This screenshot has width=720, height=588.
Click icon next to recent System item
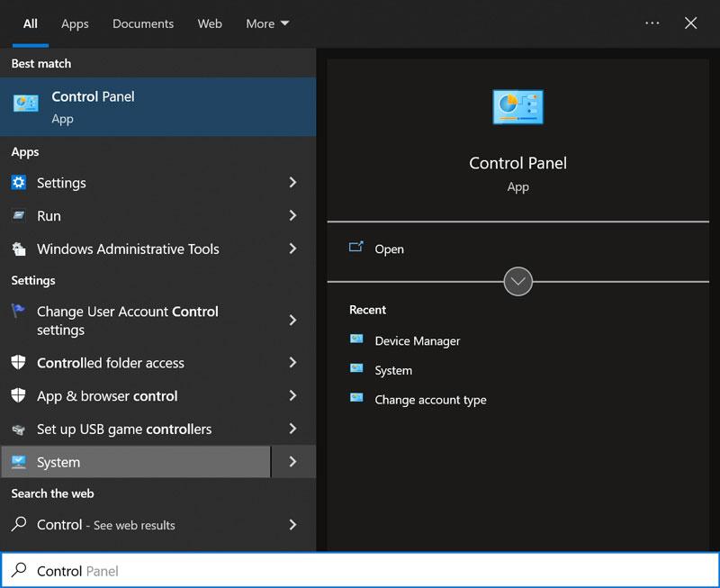click(356, 368)
